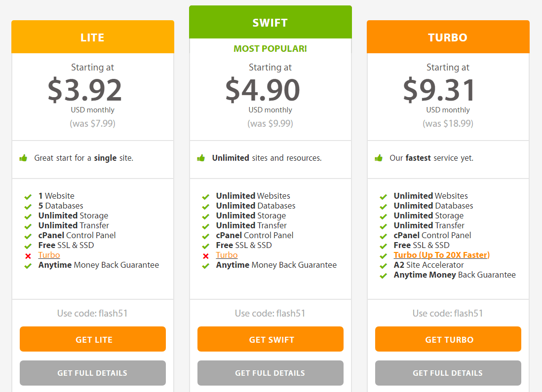
Task: Follow the Turbo (Up To 20X Faster) link
Action: click(442, 255)
